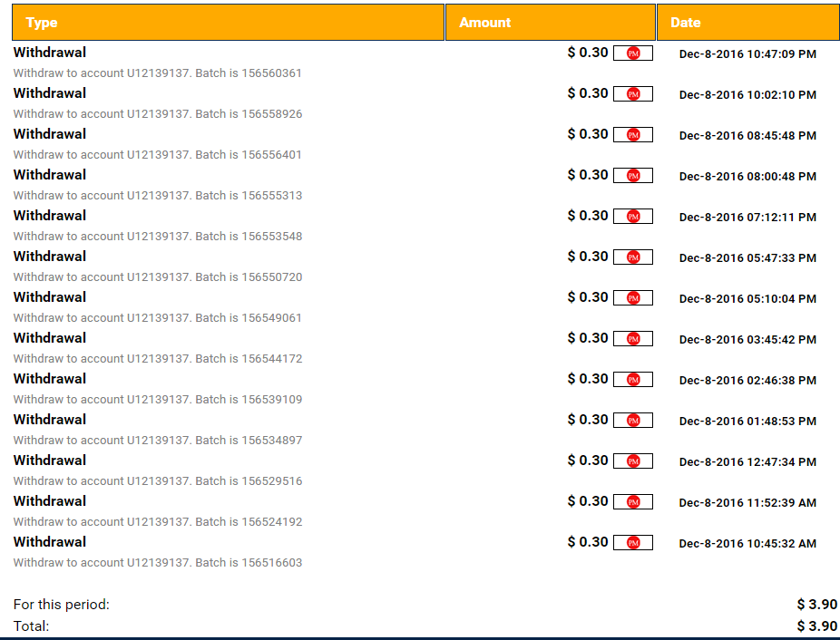Select description with batch 156550720

pos(158,276)
